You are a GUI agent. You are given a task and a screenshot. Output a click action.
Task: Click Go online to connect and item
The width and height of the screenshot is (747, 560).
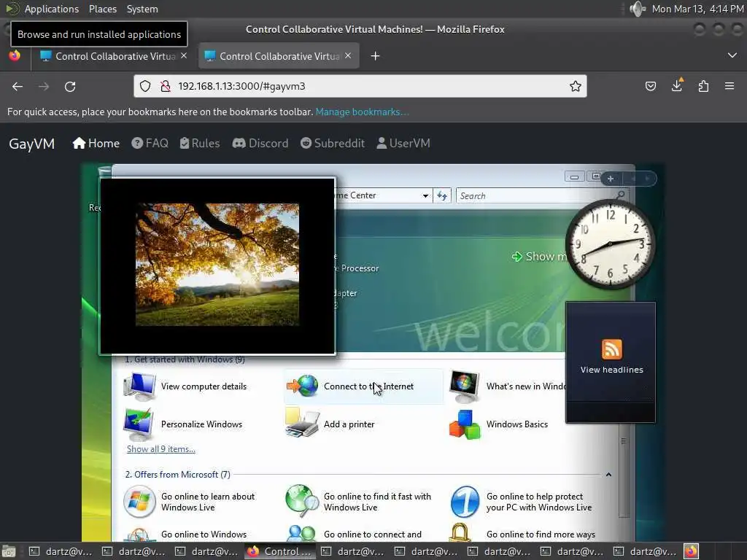(x=354, y=534)
